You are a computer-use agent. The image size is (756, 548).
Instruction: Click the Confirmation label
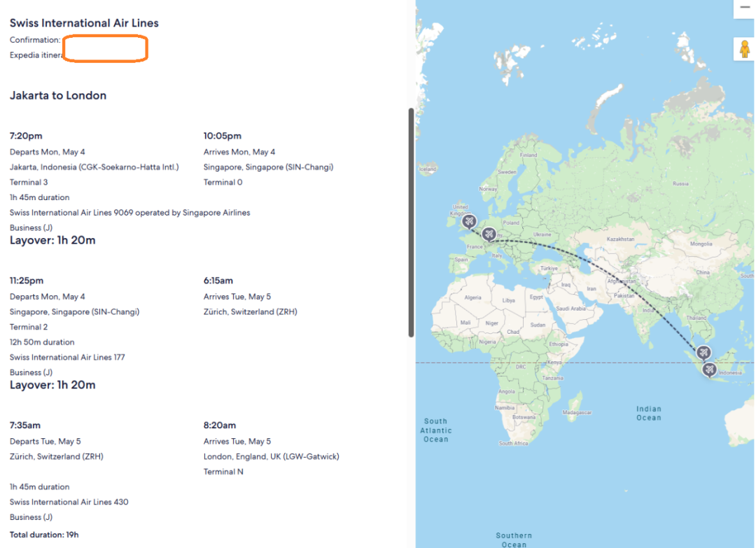(35, 40)
